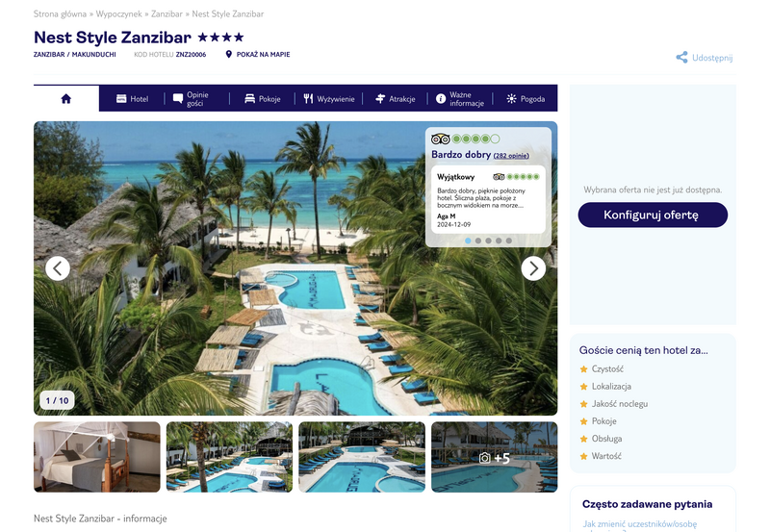Open Ważne informacje tab
The height and width of the screenshot is (532, 770).
tap(460, 99)
